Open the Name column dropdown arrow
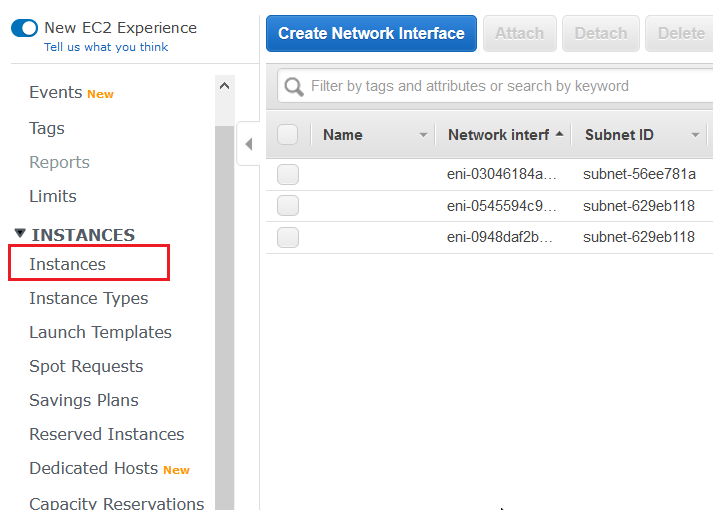The image size is (713, 519). click(x=423, y=135)
